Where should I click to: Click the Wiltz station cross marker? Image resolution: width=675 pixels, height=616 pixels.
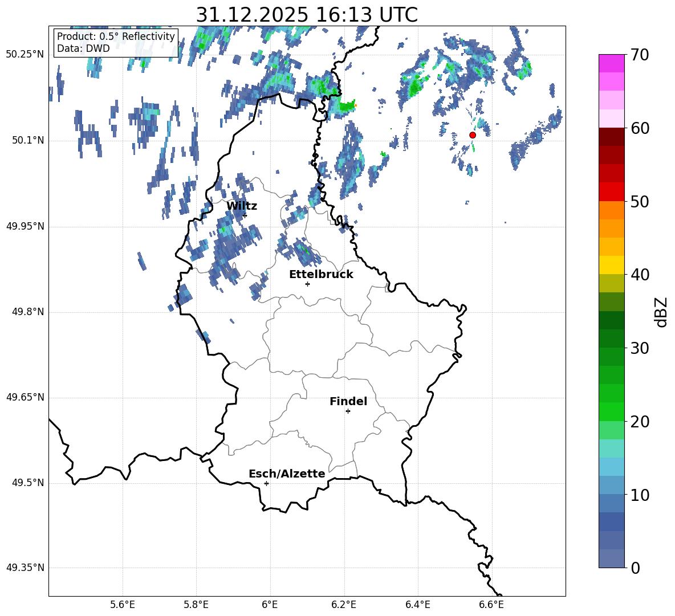245,215
